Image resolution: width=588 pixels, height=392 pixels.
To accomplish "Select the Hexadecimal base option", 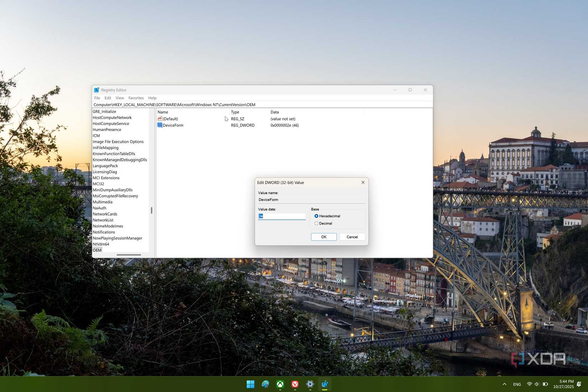I will click(x=327, y=216).
